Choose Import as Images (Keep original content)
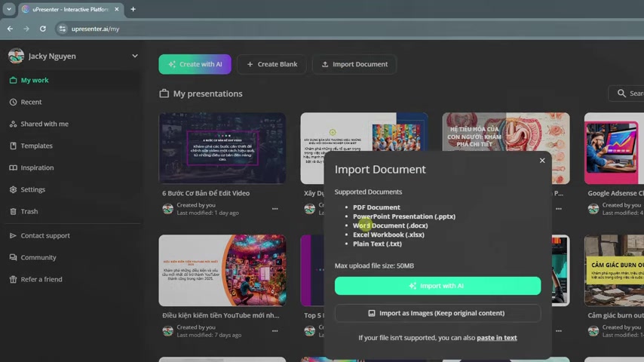Image resolution: width=644 pixels, height=362 pixels. tap(437, 313)
